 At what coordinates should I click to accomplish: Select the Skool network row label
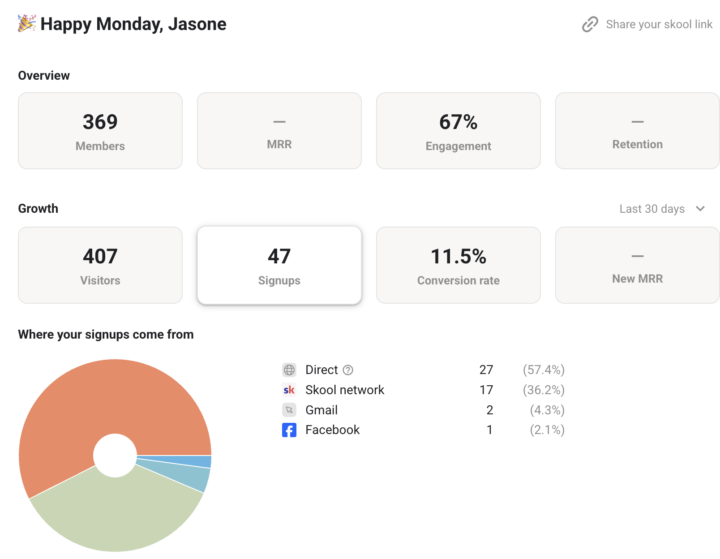pyautogui.click(x=344, y=390)
